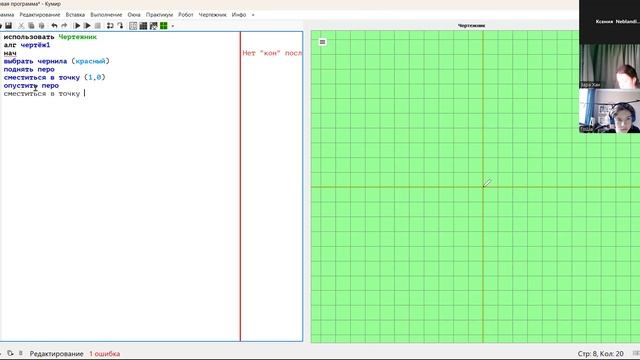Click the pen cursor on the drawing grid
This screenshot has width=640, height=360.
coord(487,183)
